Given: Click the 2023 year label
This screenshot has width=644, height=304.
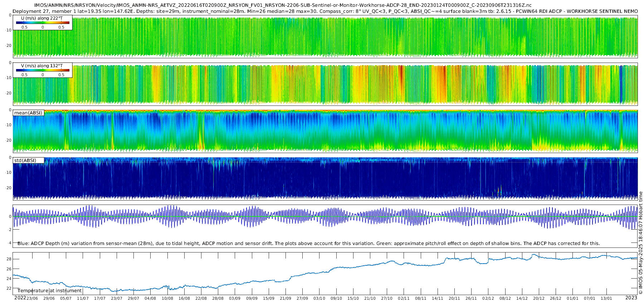Looking at the screenshot, I should click(x=631, y=298).
